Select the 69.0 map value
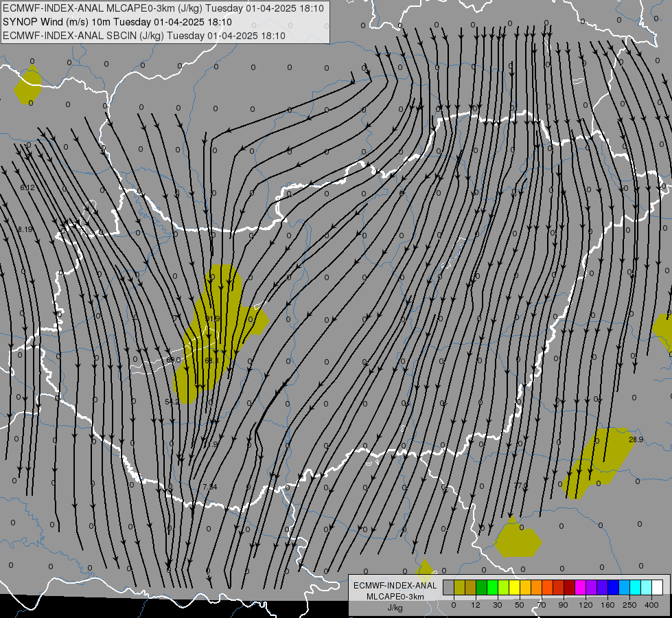672x618 pixels. pos(174,360)
